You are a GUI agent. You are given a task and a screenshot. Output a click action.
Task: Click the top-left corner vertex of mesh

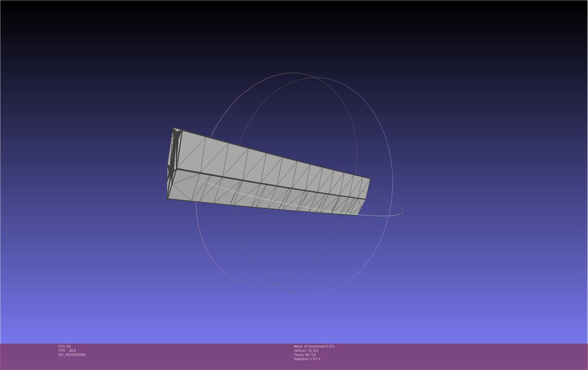click(x=173, y=128)
